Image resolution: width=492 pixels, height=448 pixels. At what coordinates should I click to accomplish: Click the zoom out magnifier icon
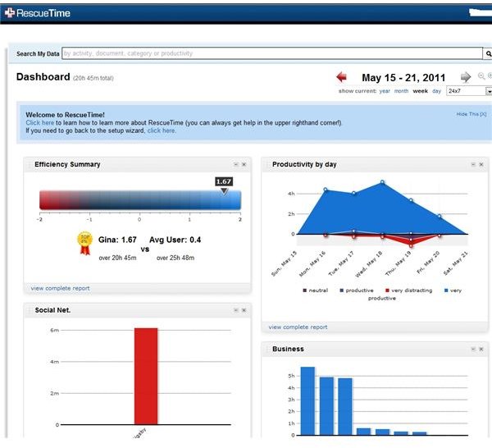click(x=481, y=76)
